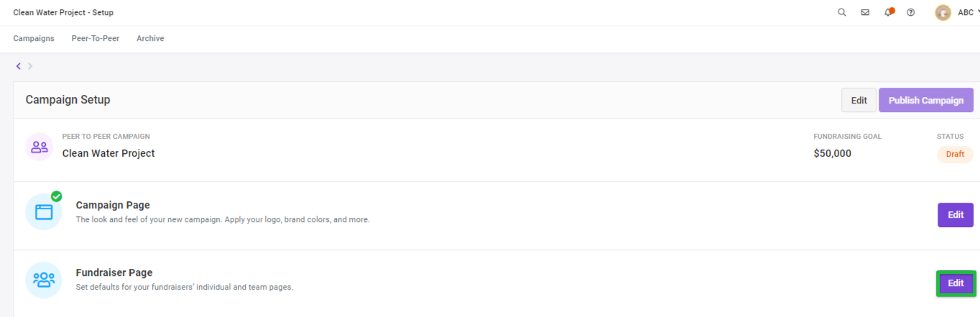Click the peer to peer campaign icon

[40, 147]
